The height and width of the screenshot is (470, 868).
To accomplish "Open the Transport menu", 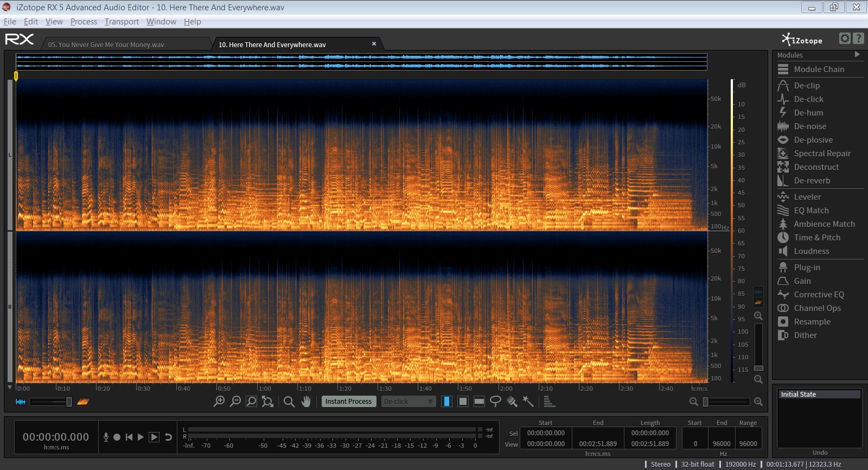I will [x=122, y=22].
